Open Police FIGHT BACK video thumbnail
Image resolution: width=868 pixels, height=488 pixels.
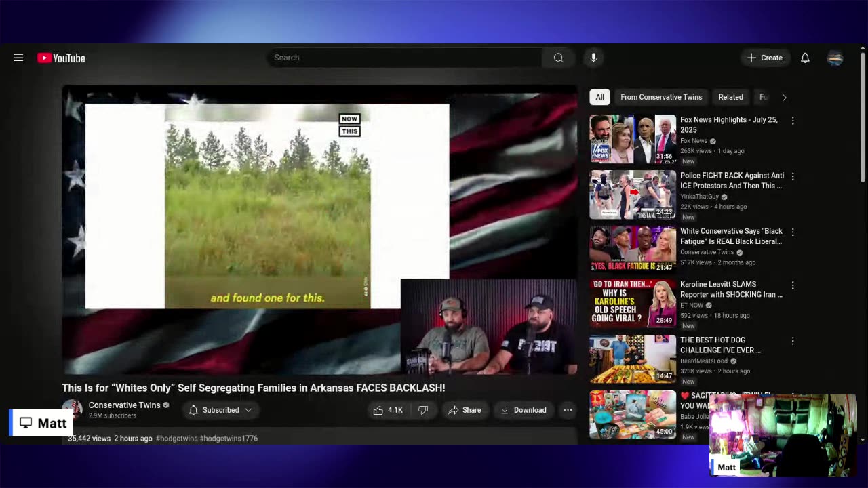pos(633,195)
